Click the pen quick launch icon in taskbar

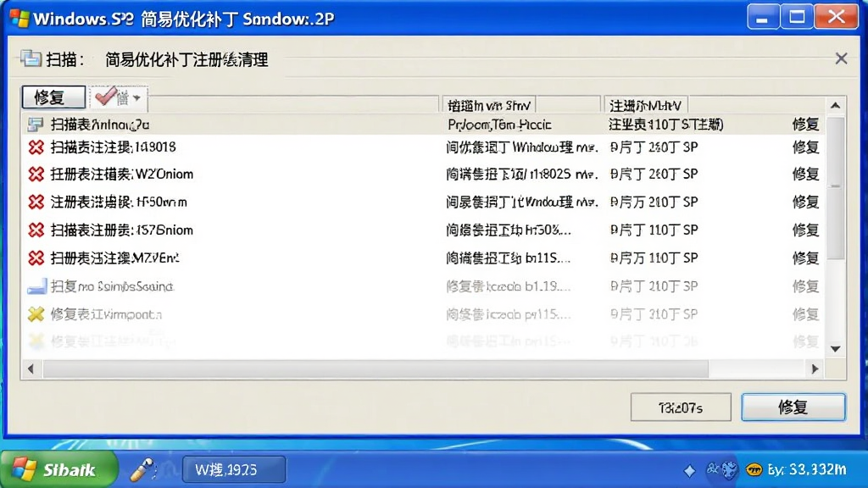click(142, 469)
